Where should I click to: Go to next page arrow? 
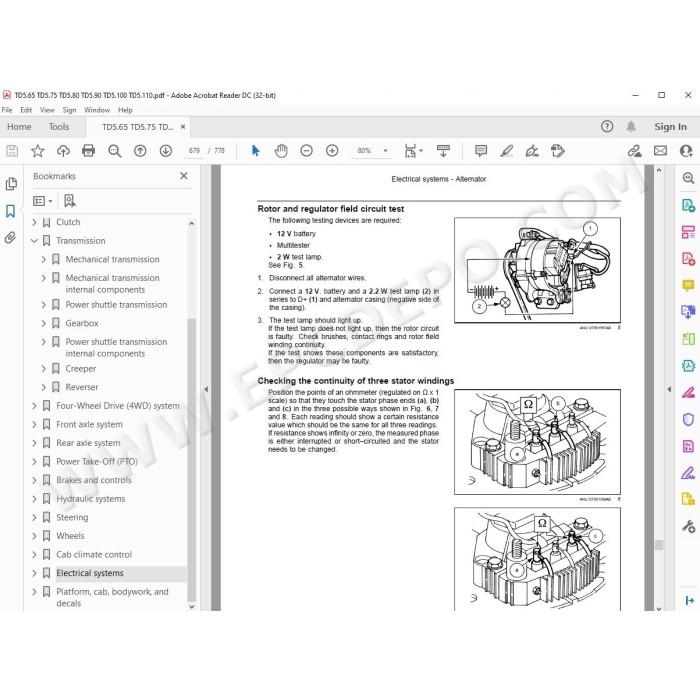coord(166,151)
